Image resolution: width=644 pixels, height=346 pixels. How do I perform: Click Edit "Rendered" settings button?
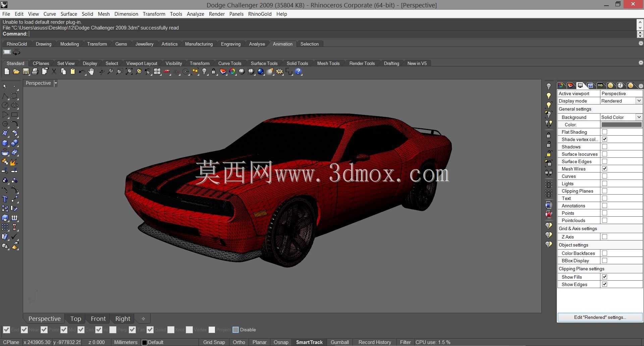tap(600, 317)
